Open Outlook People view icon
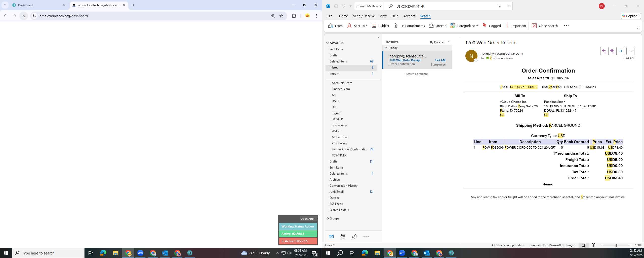 click(x=354, y=237)
